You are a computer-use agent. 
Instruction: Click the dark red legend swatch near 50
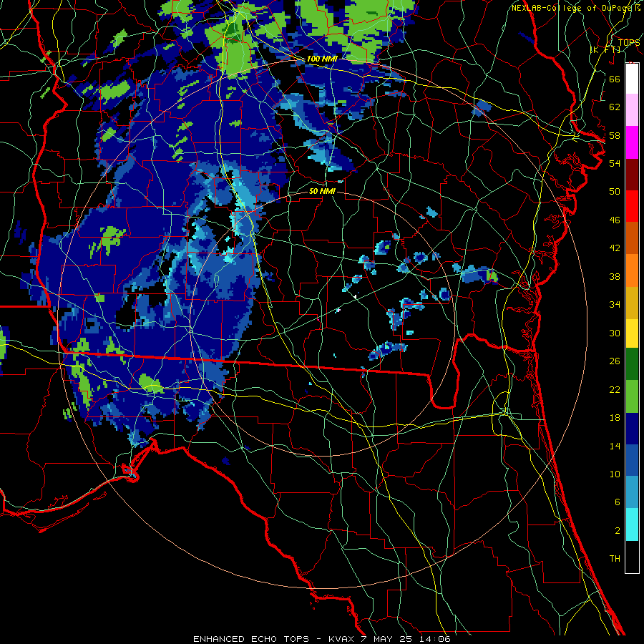tap(632, 175)
